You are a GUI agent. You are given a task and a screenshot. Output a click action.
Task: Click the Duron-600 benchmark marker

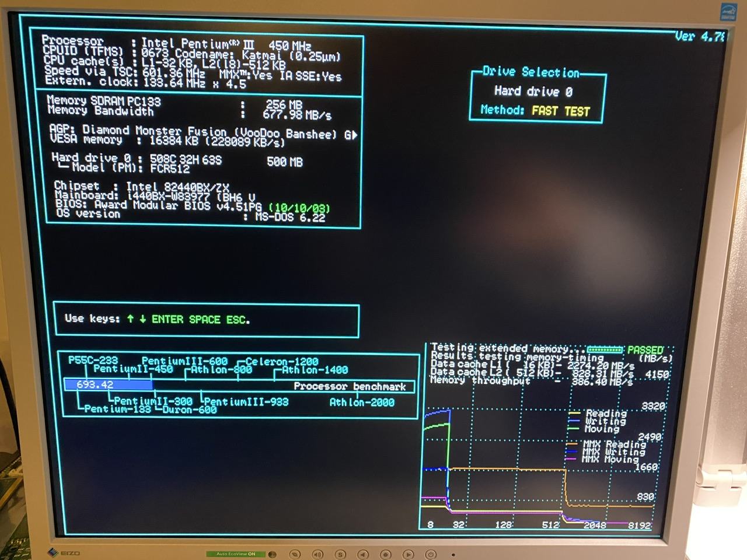189,409
